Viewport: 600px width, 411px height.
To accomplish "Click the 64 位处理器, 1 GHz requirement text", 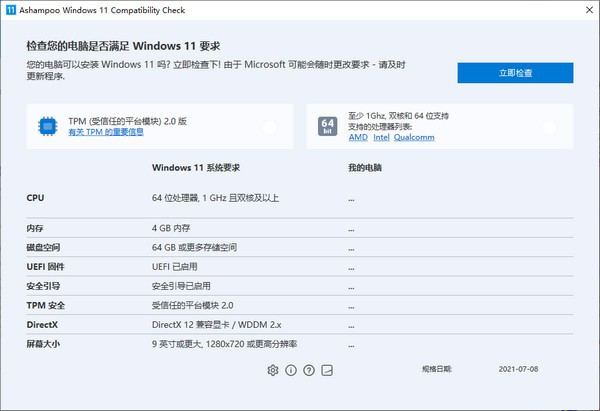I will 215,198.
